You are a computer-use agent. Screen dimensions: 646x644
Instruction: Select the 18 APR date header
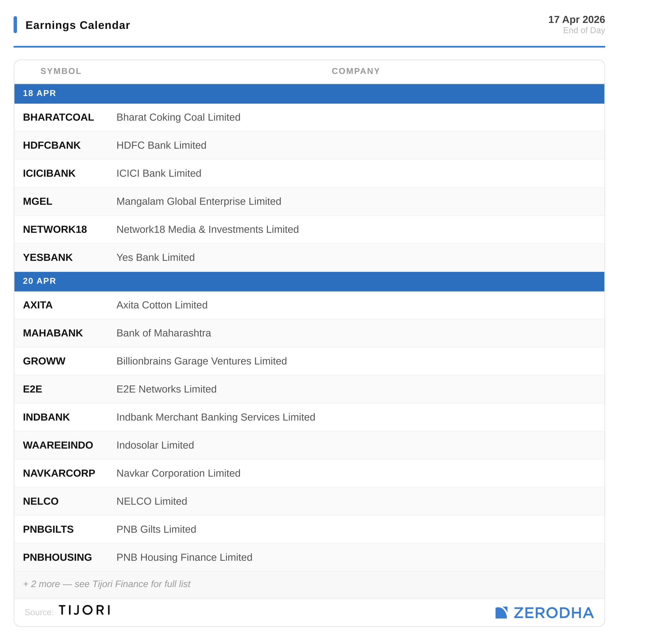pos(39,93)
